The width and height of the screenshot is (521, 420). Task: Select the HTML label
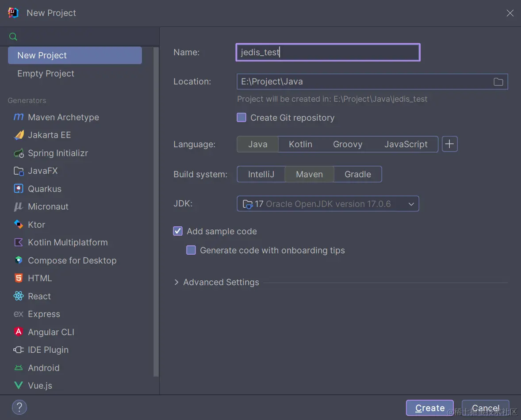(39, 278)
